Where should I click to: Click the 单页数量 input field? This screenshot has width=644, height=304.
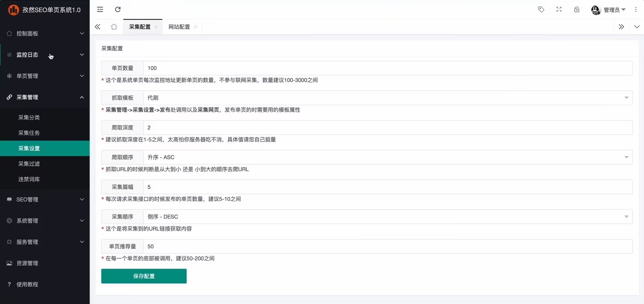point(388,68)
